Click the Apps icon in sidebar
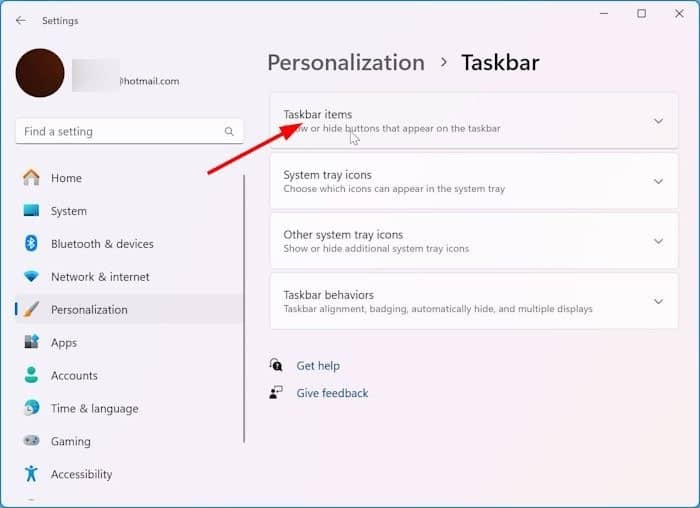Screen dimensions: 700x508 (31, 342)
